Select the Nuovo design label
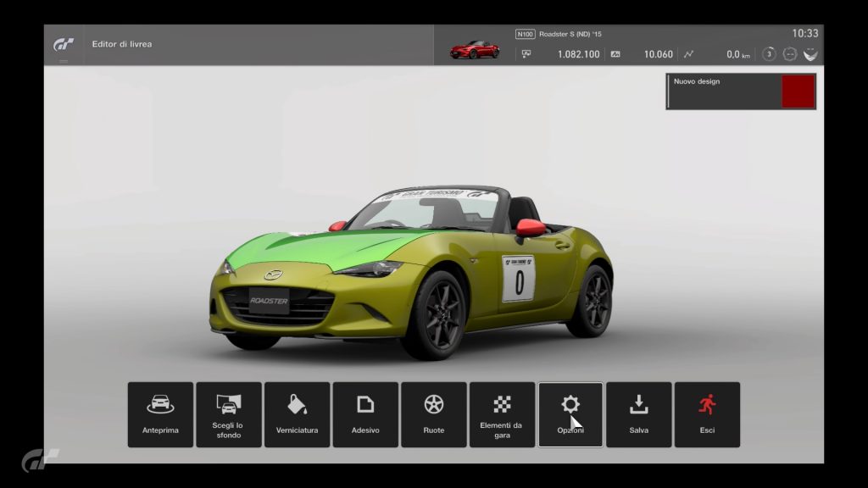The width and height of the screenshot is (868, 488). 697,82
